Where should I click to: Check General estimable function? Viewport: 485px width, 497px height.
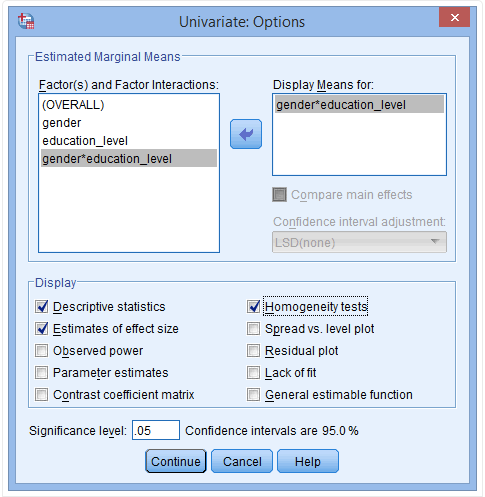point(254,395)
